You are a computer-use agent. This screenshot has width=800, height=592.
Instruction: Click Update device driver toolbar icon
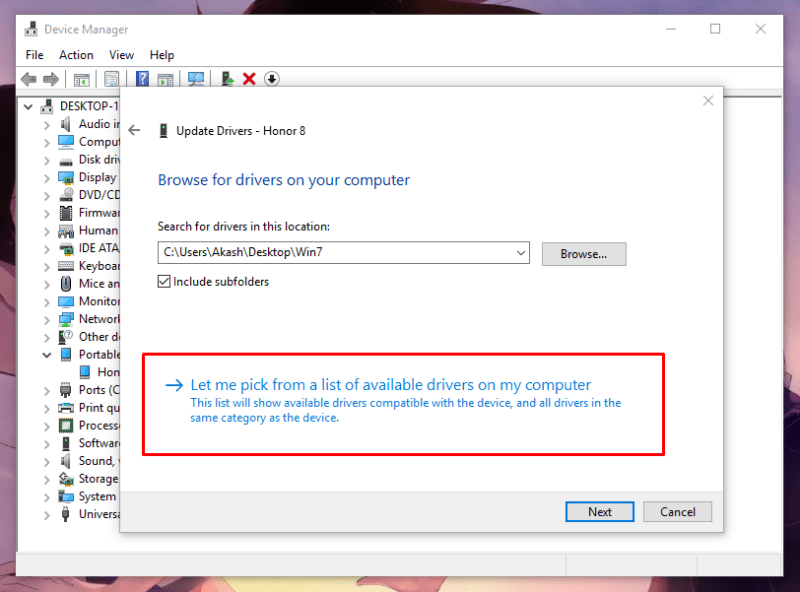(227, 79)
